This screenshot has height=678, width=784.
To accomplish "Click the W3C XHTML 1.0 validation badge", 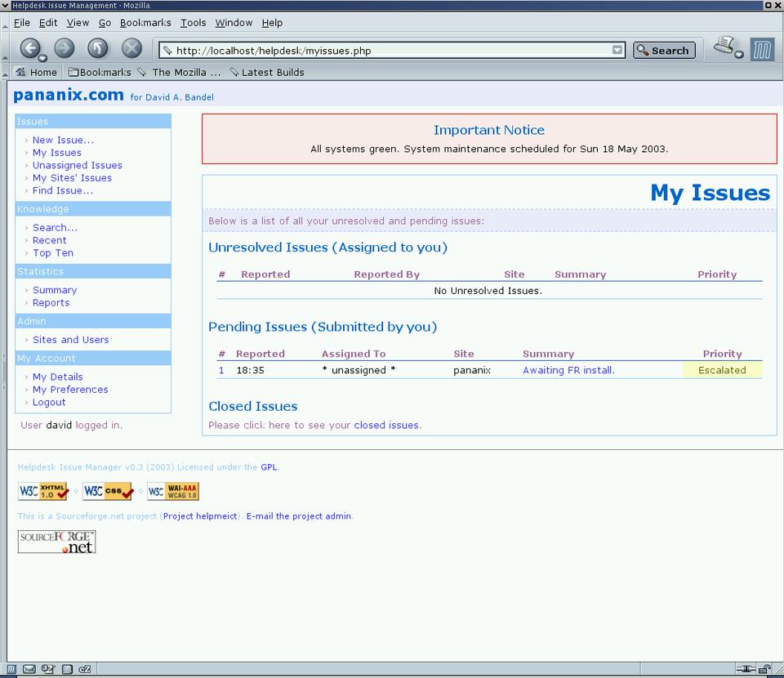I will click(43, 492).
